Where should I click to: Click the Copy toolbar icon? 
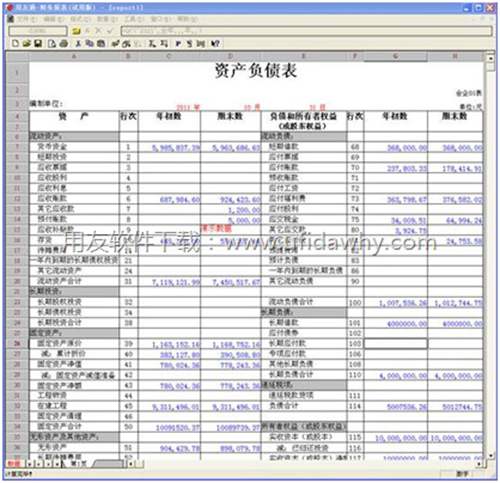89,44
